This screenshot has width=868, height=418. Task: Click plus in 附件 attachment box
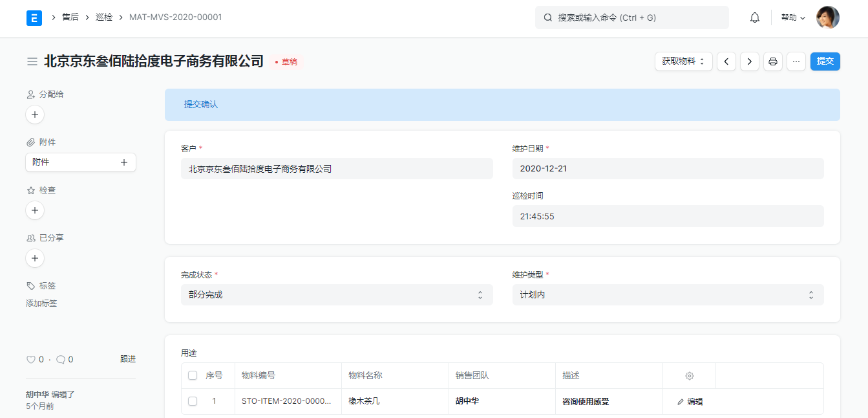[124, 162]
